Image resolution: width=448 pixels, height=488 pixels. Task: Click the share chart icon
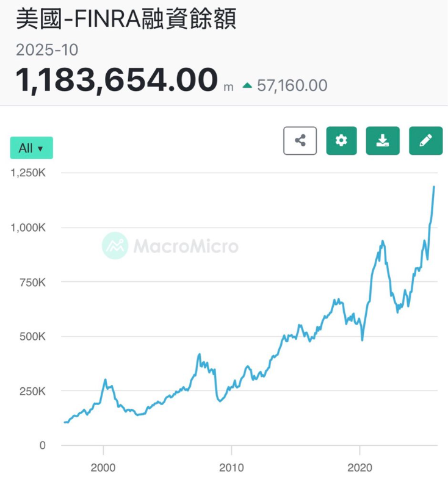[300, 140]
